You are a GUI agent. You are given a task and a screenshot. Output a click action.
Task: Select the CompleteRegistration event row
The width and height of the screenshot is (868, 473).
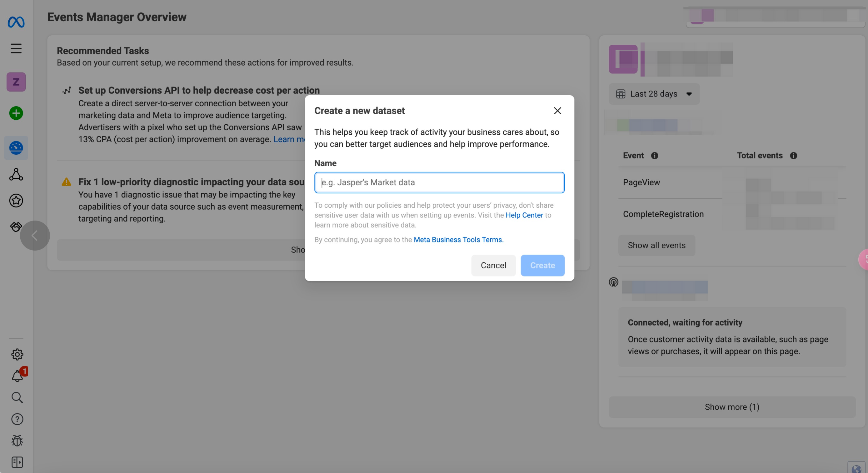point(732,214)
